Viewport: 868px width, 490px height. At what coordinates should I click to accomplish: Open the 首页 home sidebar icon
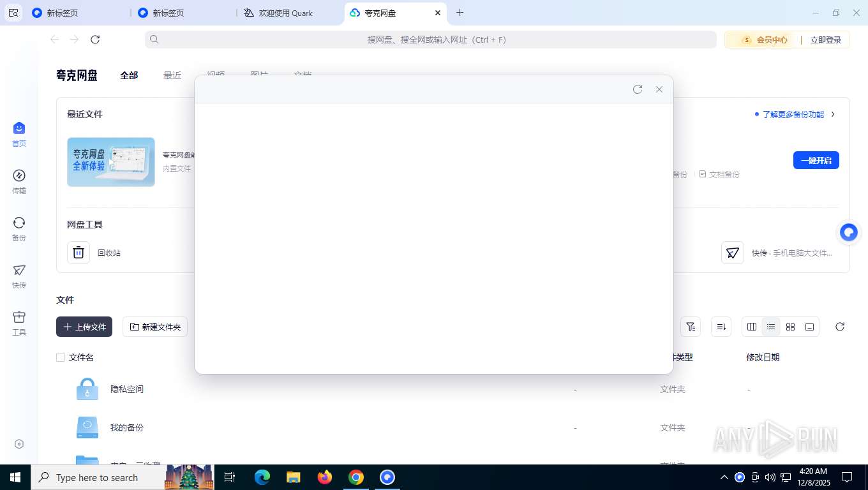[19, 128]
